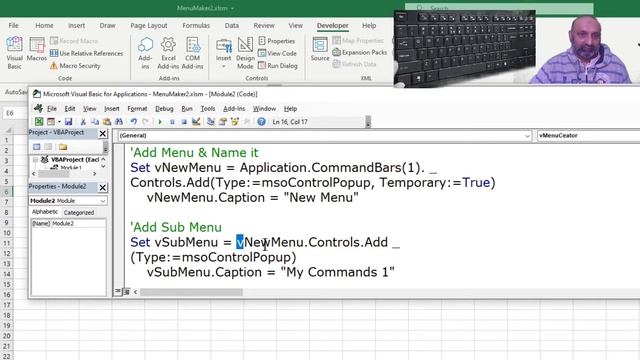Click the code window horizontal scrollbar
The width and height of the screenshot is (640, 360).
click(191, 292)
